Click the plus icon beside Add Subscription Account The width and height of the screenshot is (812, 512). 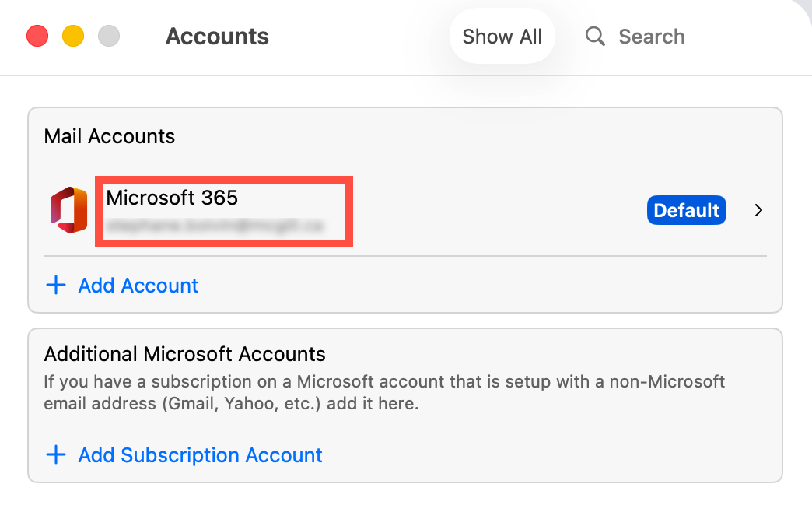pyautogui.click(x=56, y=455)
